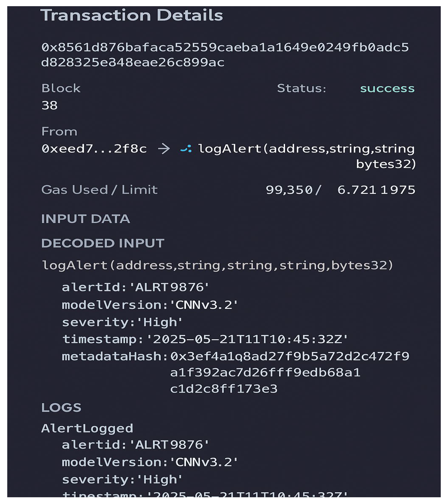Viewport: 448px width, 503px height.
Task: Select modelVersion 'CNNv3.2' under AlertLogged
Action: pos(204,462)
